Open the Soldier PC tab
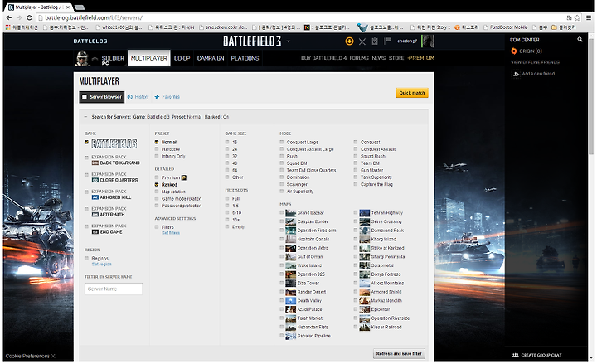597x364 pixels. click(x=113, y=59)
